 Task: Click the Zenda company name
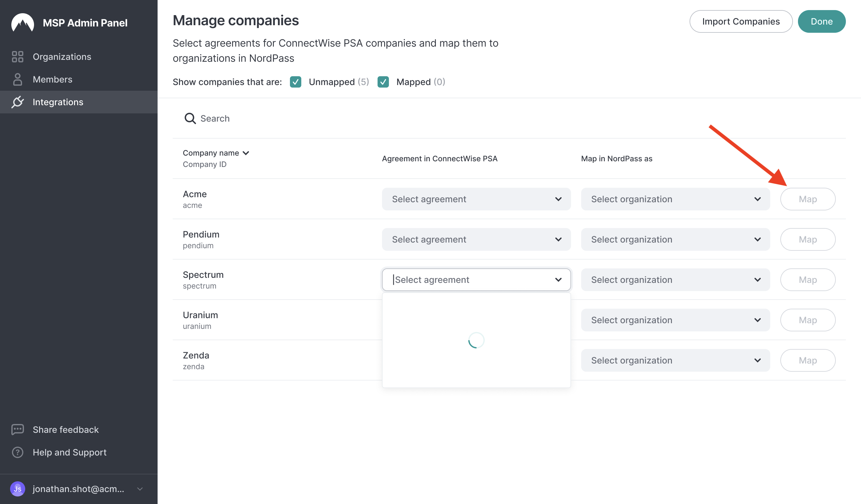[196, 355]
